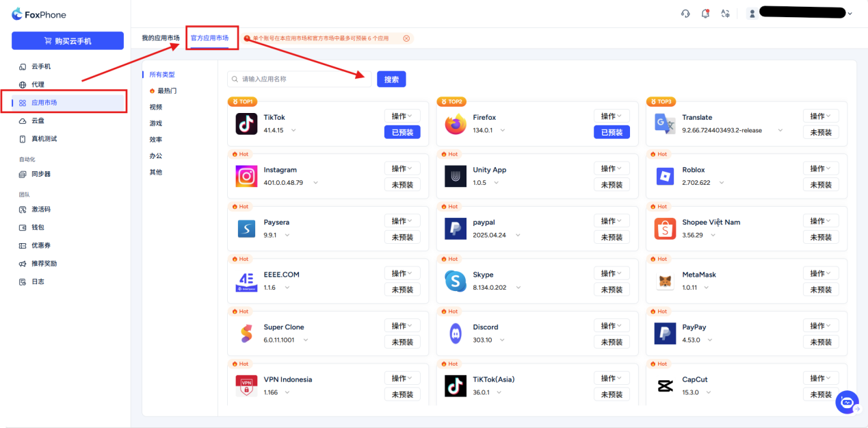Click the TikTok app icon
Screen dimensions: 868x428
(246, 124)
